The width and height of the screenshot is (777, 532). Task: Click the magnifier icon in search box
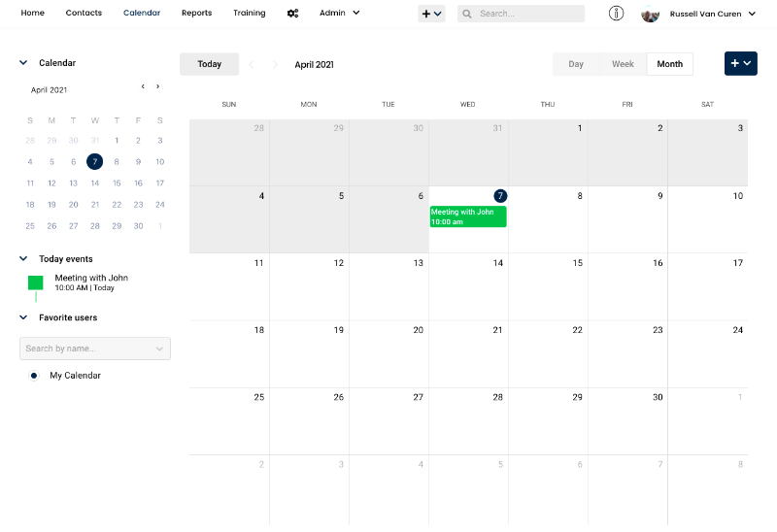click(x=467, y=14)
